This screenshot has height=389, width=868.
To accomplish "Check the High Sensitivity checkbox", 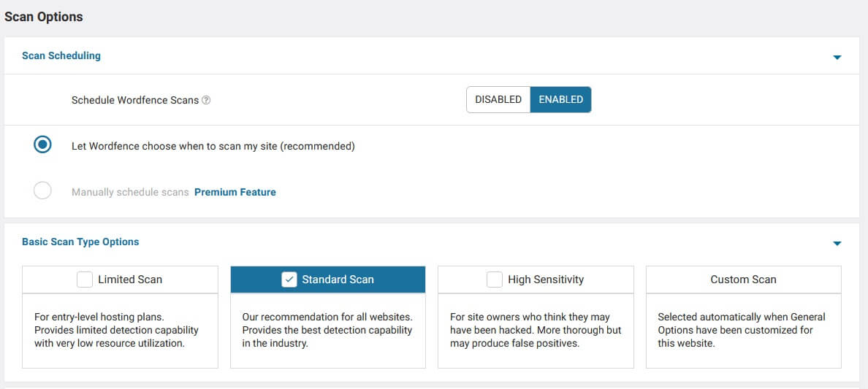I will (495, 280).
